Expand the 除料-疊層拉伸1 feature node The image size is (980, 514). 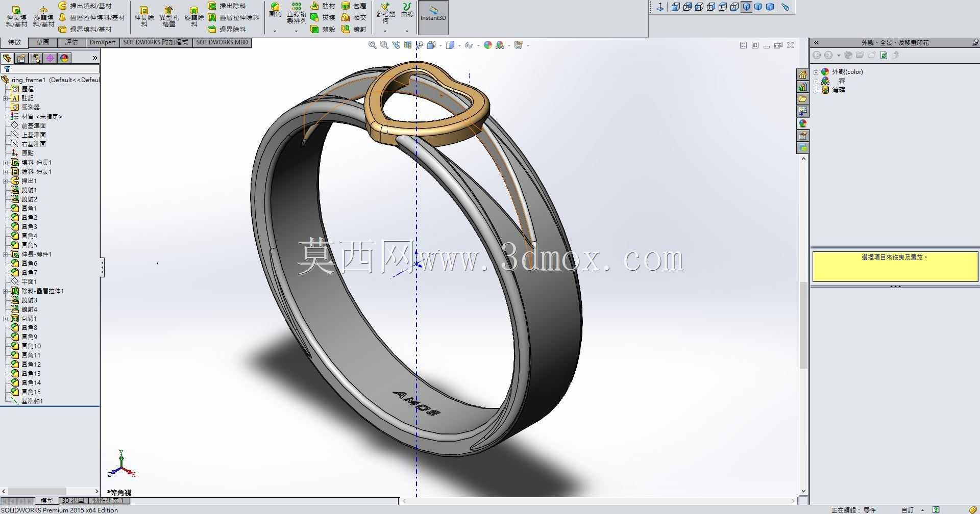pos(6,291)
